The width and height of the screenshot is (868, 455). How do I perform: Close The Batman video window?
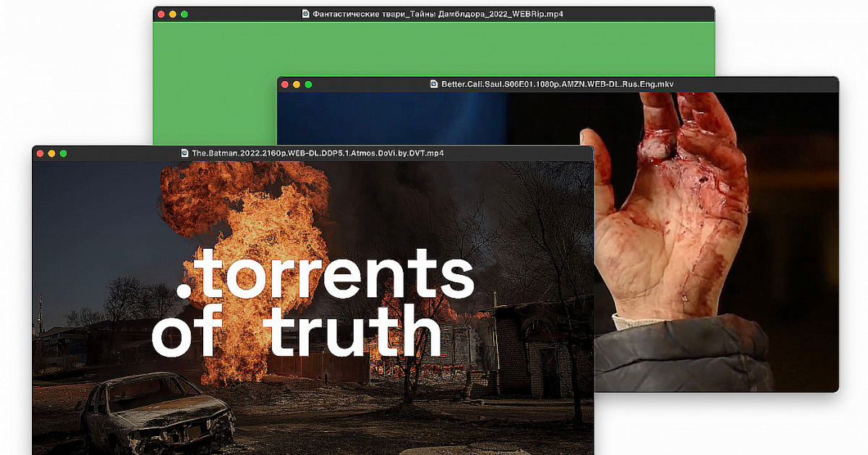40,153
